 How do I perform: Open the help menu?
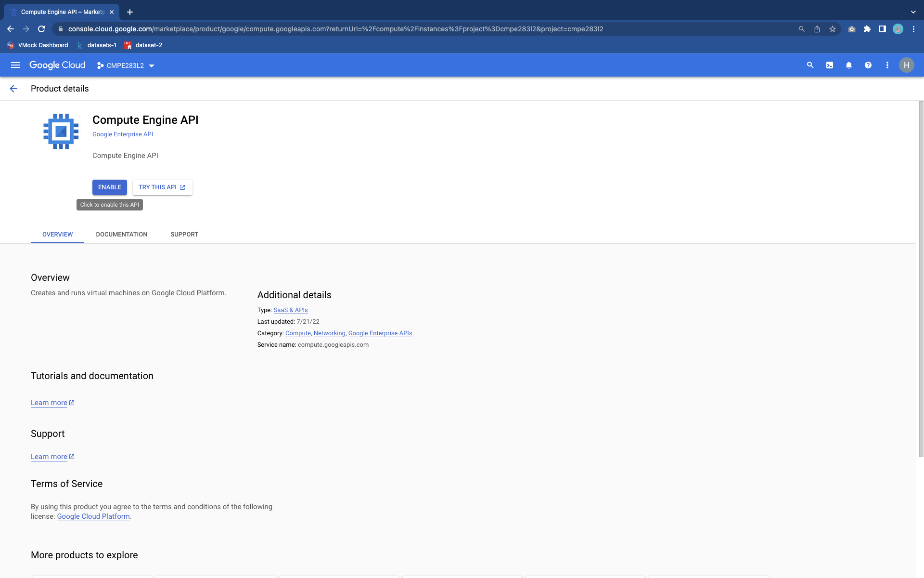pyautogui.click(x=868, y=65)
